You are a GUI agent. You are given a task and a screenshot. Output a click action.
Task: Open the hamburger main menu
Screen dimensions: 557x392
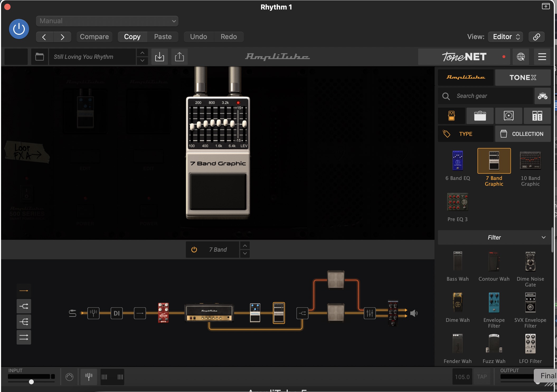tap(542, 57)
